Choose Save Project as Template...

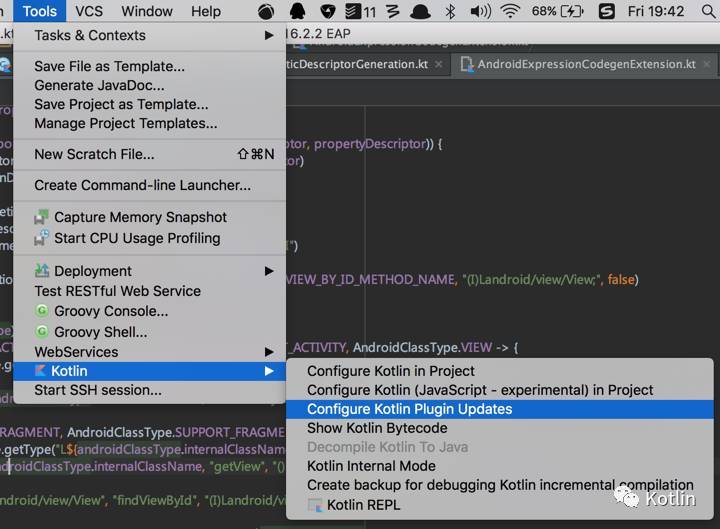click(x=150, y=104)
